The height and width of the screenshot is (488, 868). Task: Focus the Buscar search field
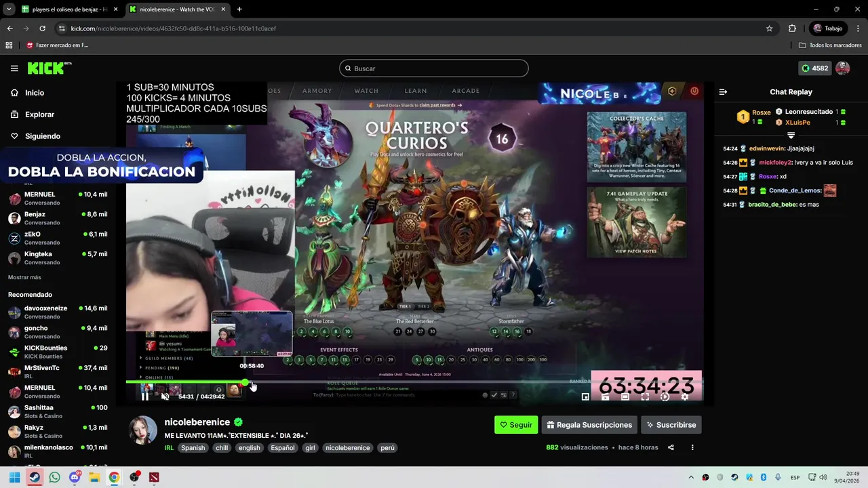coord(434,68)
